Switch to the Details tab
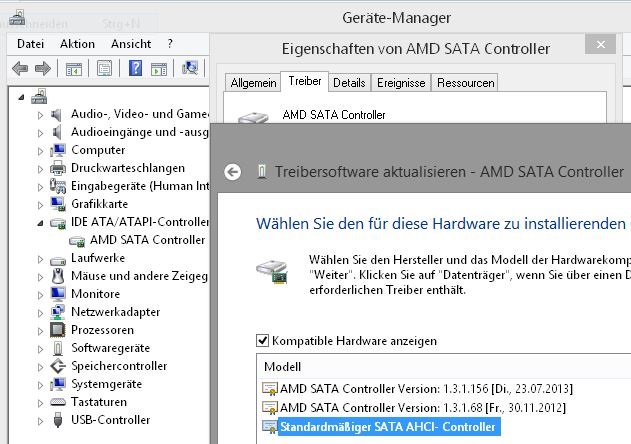 click(x=349, y=83)
